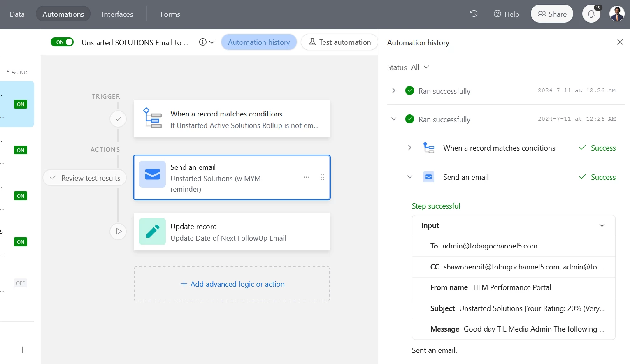Select the When a record matches conditions trigger card
The width and height of the screenshot is (630, 364).
(x=232, y=119)
